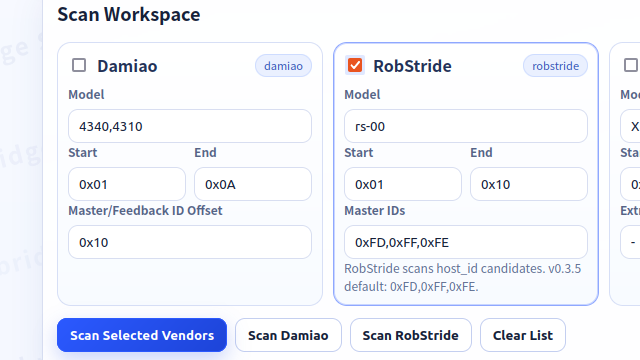The image size is (640, 360).
Task: Start the Scan Damiao action
Action: click(x=288, y=335)
